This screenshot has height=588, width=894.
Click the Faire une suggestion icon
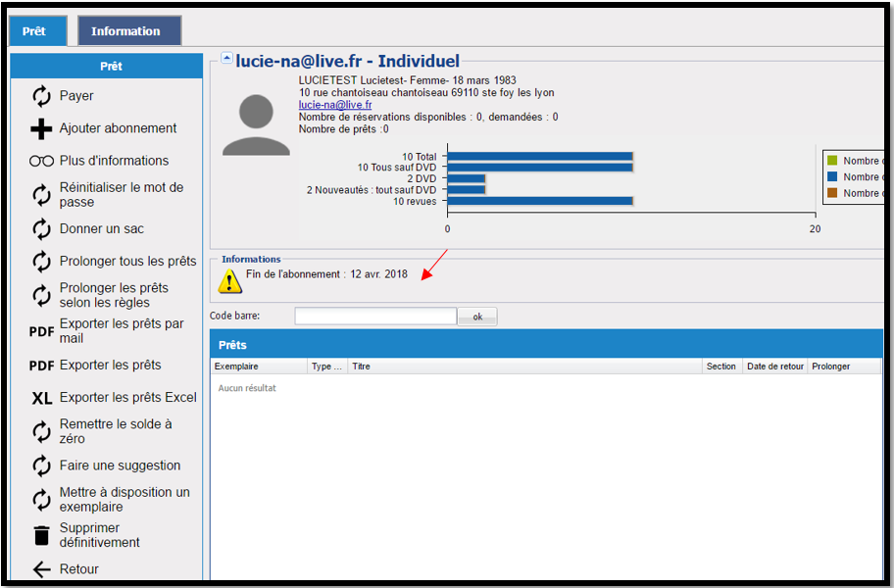pyautogui.click(x=41, y=465)
